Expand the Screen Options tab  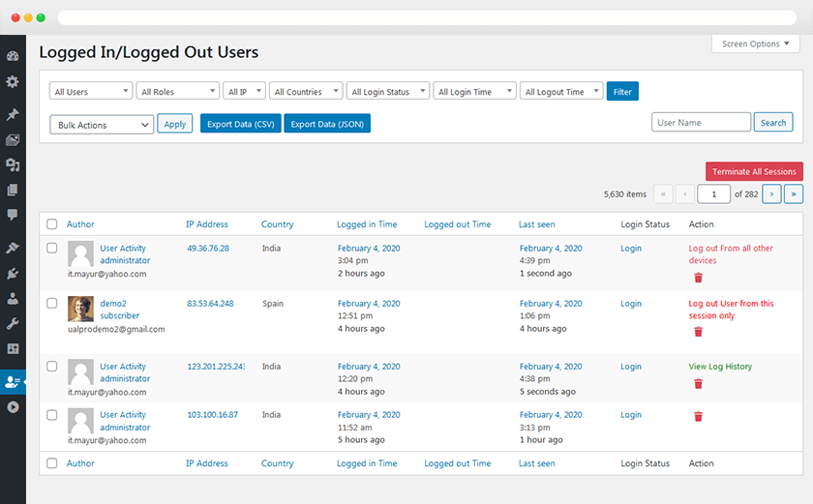(756, 44)
